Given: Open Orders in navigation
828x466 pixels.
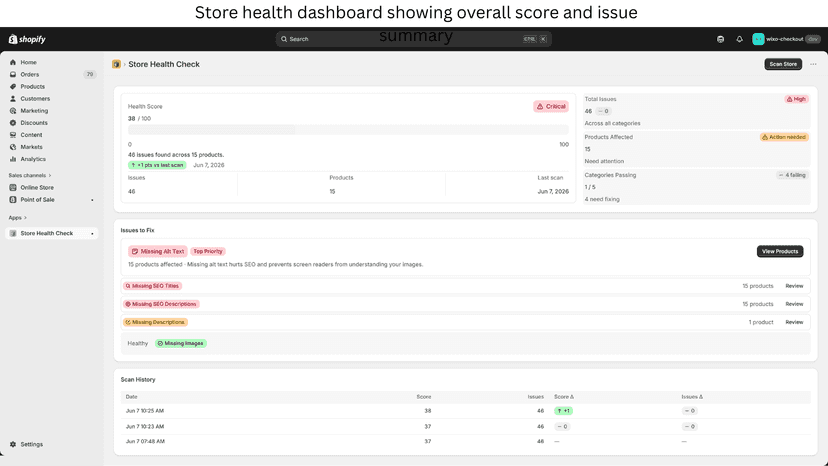Looking at the screenshot, I should pyautogui.click(x=30, y=74).
